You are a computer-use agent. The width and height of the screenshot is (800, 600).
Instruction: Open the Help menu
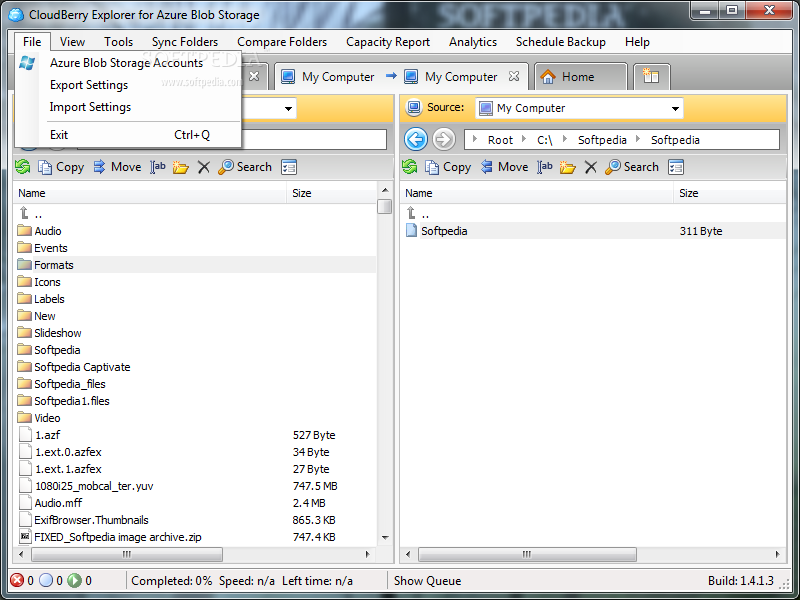tap(637, 42)
